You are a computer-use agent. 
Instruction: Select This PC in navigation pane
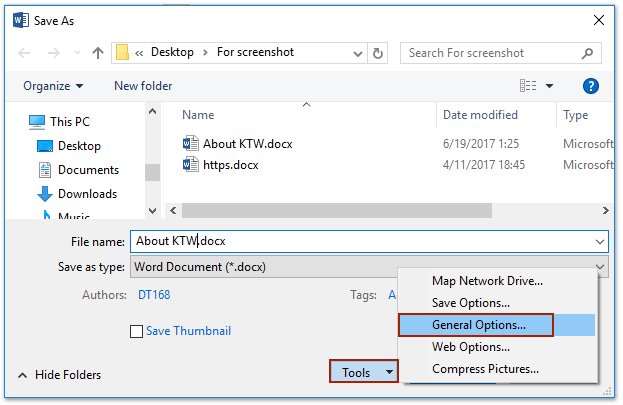pos(60,122)
